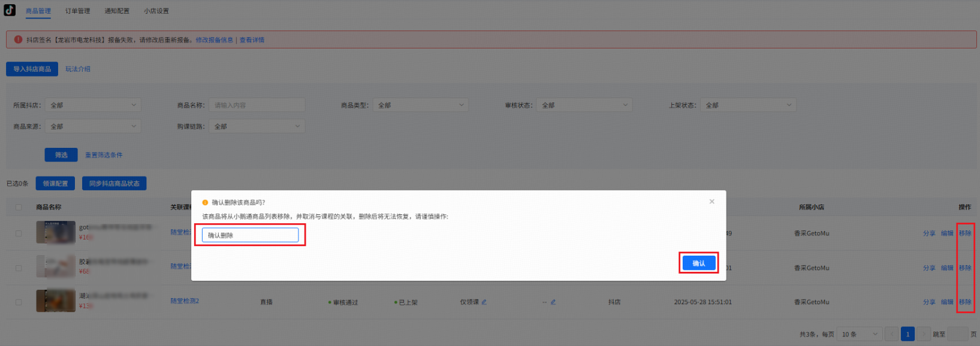The width and height of the screenshot is (980, 346).
Task: Switch to the 通知配置 tab
Action: coord(117,11)
